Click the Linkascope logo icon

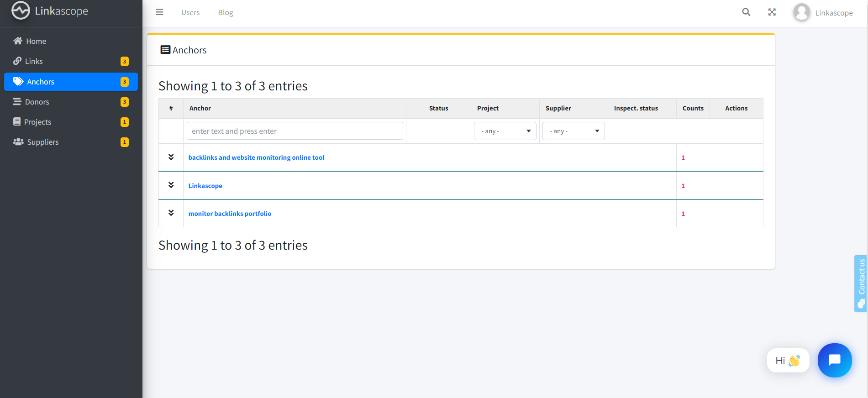pyautogui.click(x=21, y=10)
